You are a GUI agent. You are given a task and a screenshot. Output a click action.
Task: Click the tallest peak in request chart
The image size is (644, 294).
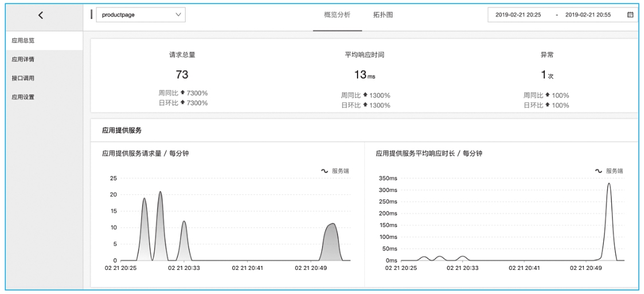tap(160, 193)
